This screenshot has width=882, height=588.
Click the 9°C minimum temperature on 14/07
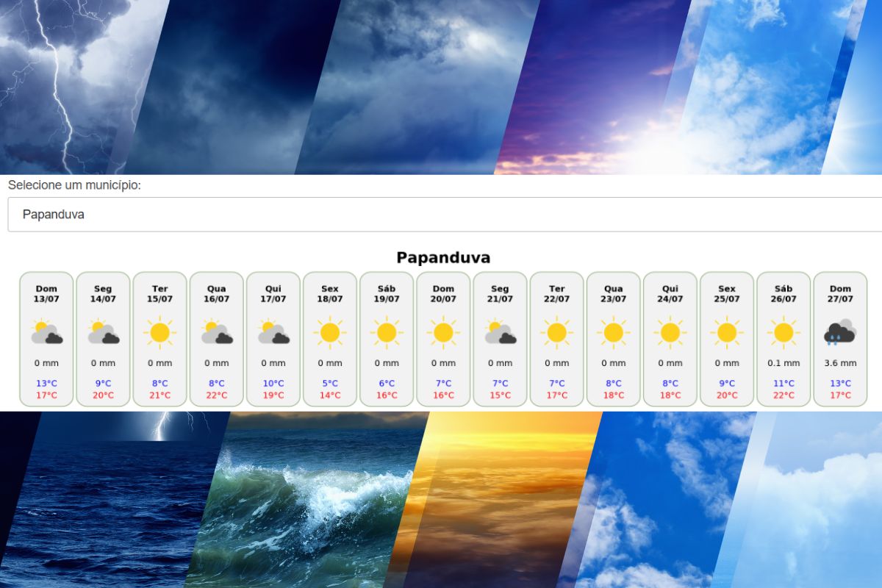tap(103, 384)
